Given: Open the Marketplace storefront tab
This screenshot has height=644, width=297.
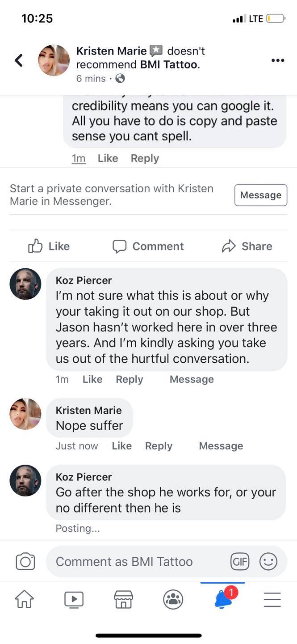Looking at the screenshot, I should (x=124, y=599).
